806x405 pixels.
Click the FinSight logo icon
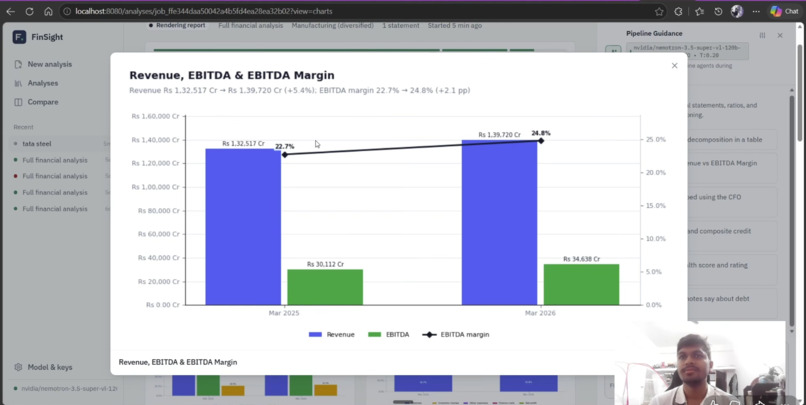pyautogui.click(x=19, y=37)
